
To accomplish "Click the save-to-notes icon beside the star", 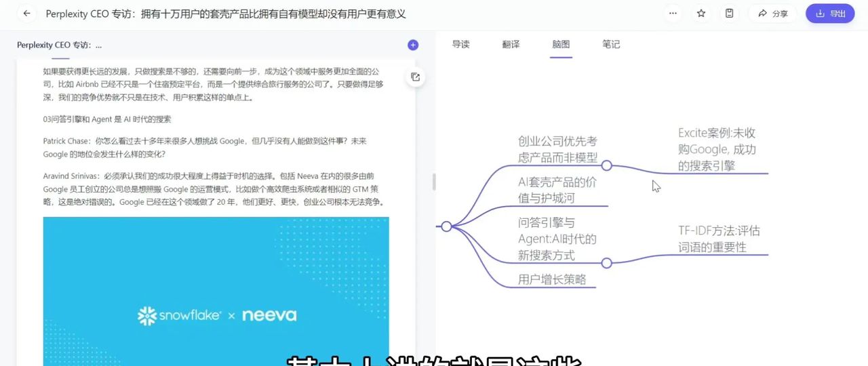I will click(x=730, y=14).
